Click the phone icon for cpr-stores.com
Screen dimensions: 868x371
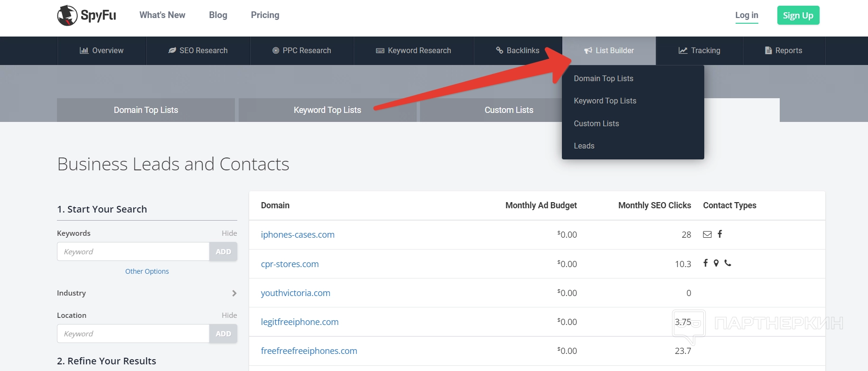tap(728, 263)
